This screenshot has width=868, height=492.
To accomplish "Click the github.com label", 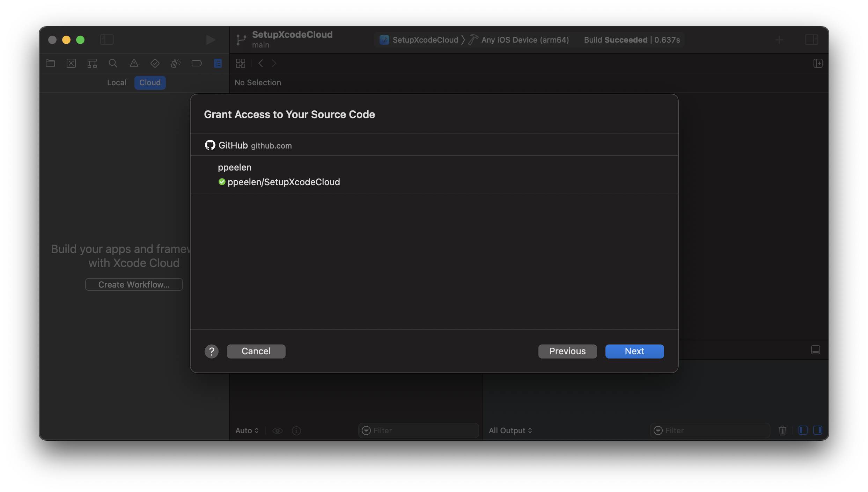I will pyautogui.click(x=271, y=146).
